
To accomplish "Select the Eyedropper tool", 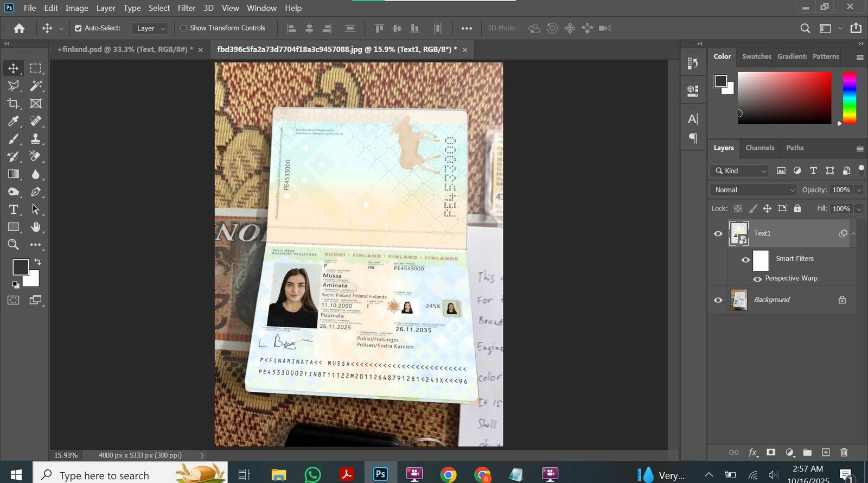I will click(x=13, y=121).
